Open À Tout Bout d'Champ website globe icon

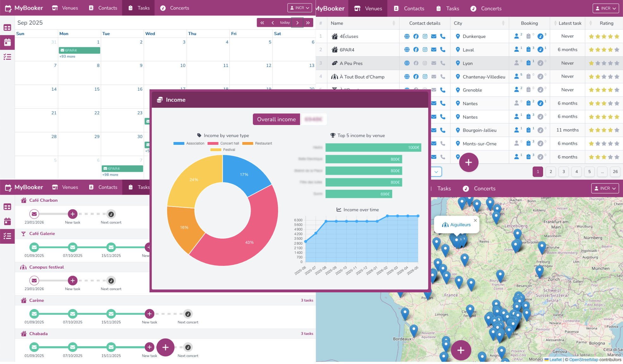[407, 76]
